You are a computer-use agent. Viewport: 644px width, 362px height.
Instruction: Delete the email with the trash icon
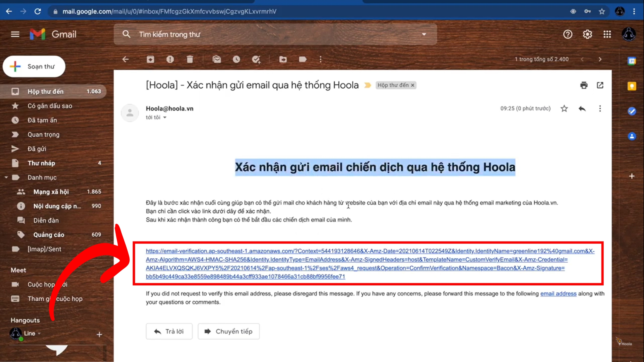[x=190, y=59]
